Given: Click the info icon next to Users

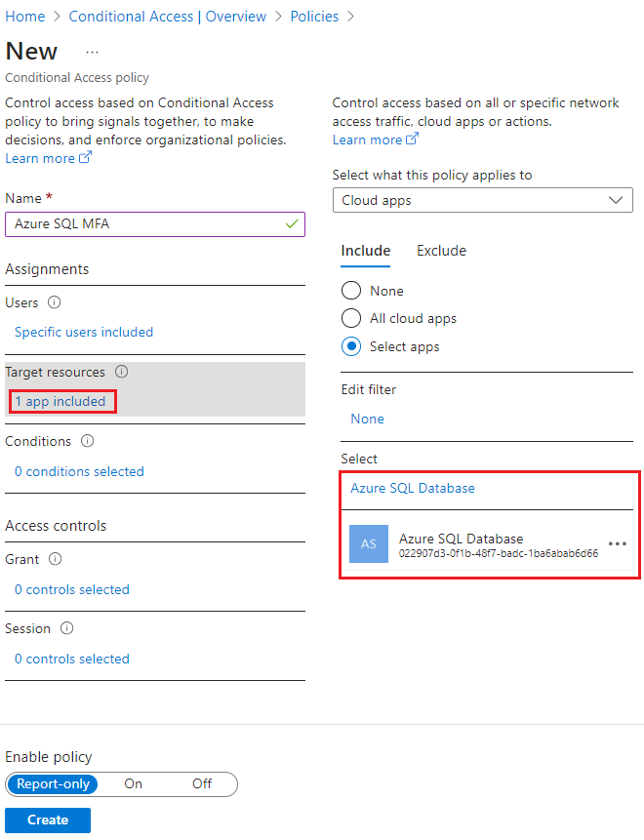Looking at the screenshot, I should (x=56, y=302).
